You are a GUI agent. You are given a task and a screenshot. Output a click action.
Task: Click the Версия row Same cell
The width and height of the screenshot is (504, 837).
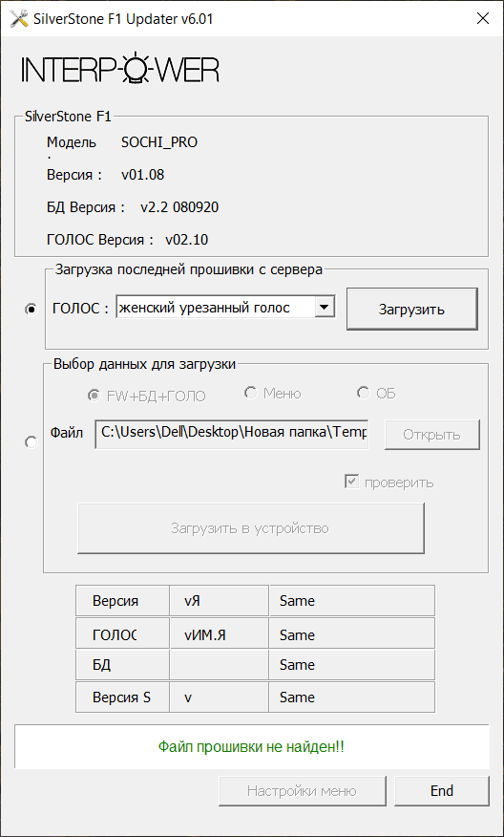(x=351, y=601)
